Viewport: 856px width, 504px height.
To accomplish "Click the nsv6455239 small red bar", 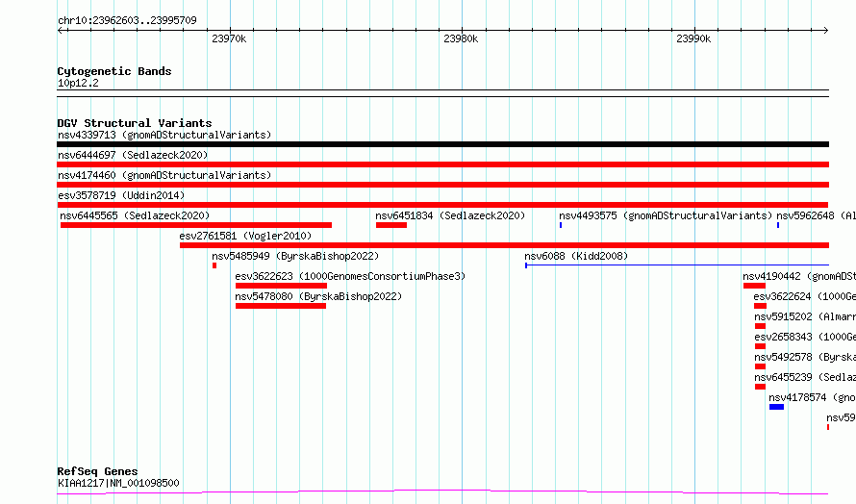I will tap(761, 387).
